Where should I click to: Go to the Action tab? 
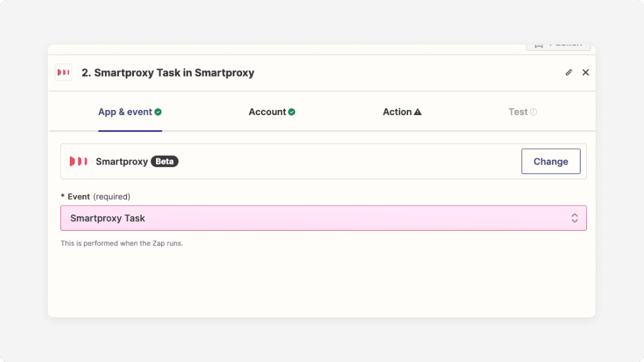pyautogui.click(x=397, y=112)
